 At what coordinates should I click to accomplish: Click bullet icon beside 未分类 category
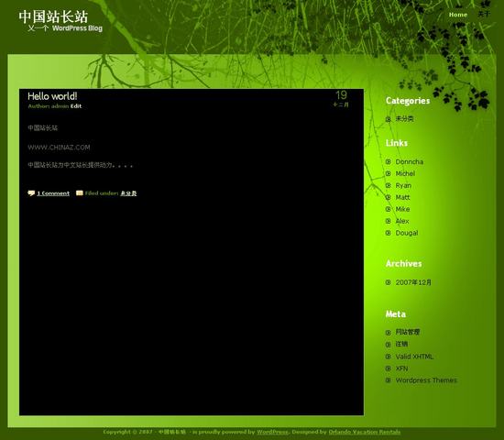tap(388, 119)
